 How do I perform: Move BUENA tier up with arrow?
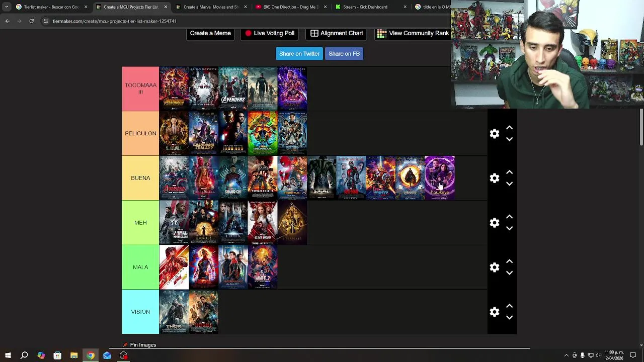coord(509,172)
